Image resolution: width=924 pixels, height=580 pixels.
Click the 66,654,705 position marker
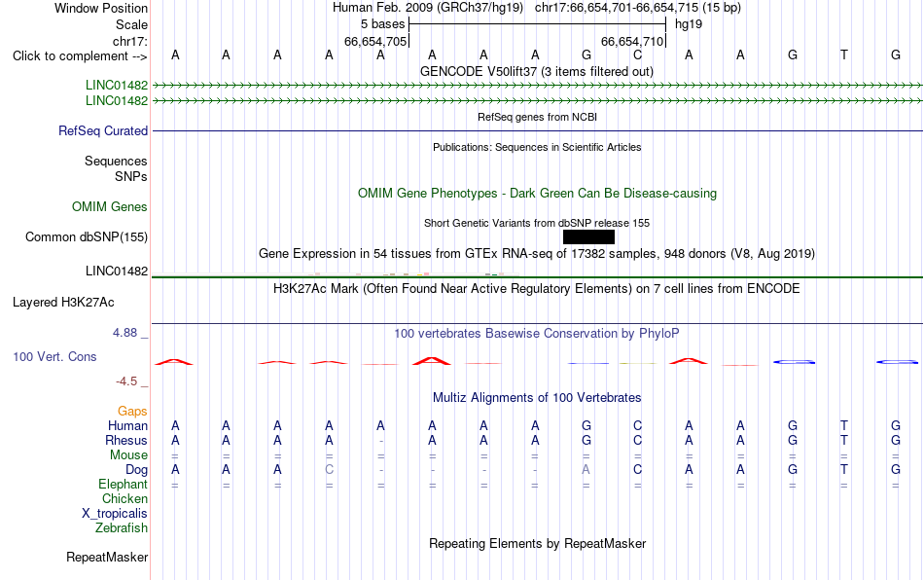[x=375, y=41]
